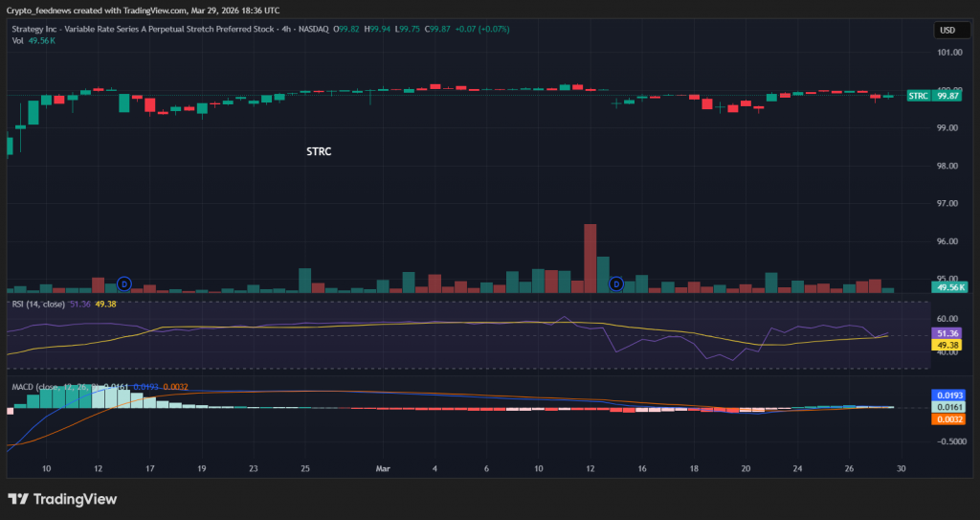Viewport: 980px width, 520px height.
Task: Click the 20 date on the time axis
Action: tap(746, 468)
